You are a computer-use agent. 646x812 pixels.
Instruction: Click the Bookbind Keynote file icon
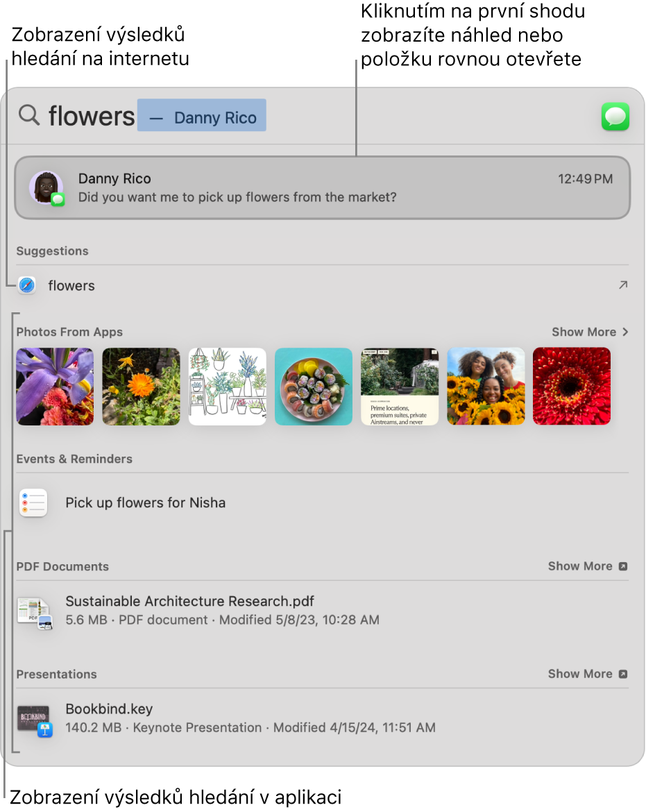pos(35,720)
